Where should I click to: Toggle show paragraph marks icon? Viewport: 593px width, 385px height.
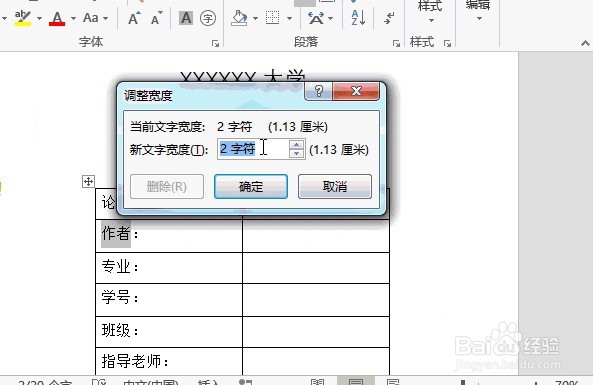389,18
